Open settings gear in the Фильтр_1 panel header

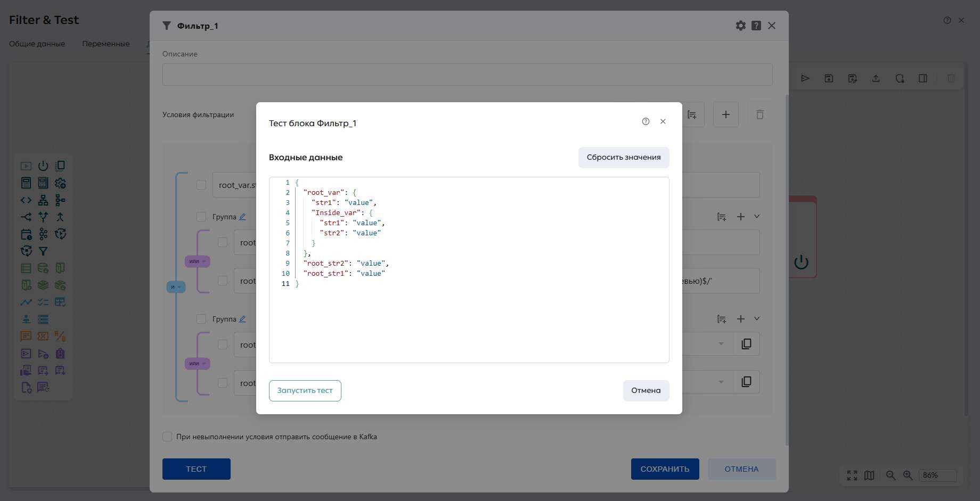[741, 26]
